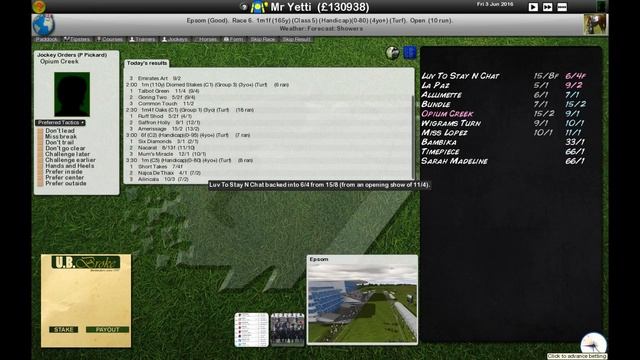Click the fast-forward speed button
The width and height of the screenshot is (640, 360).
(x=547, y=7)
